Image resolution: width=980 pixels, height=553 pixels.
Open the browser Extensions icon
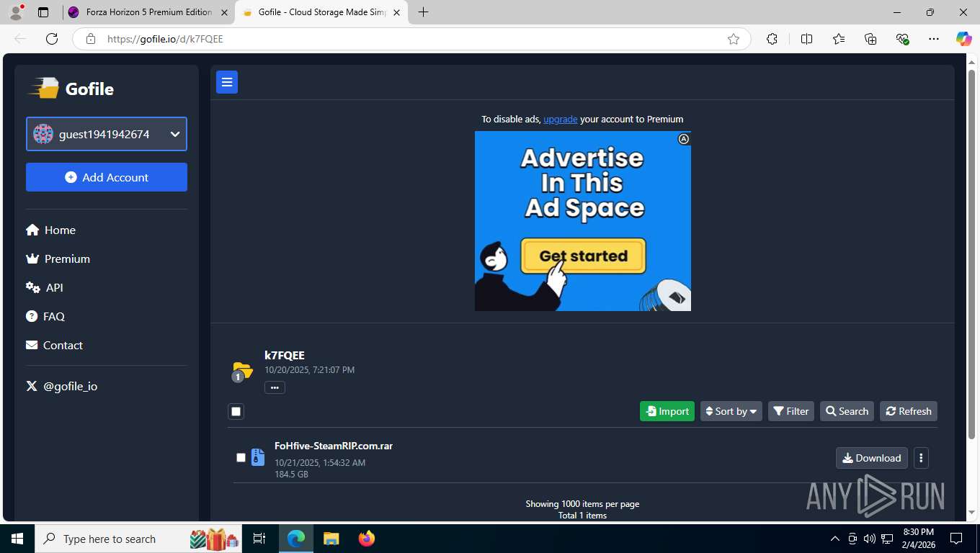[772, 39]
